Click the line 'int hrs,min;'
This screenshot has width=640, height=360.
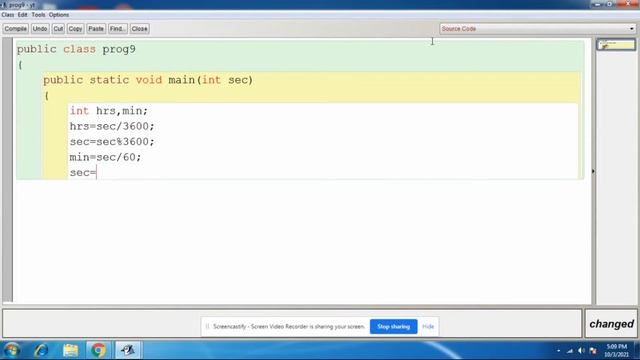click(x=109, y=111)
